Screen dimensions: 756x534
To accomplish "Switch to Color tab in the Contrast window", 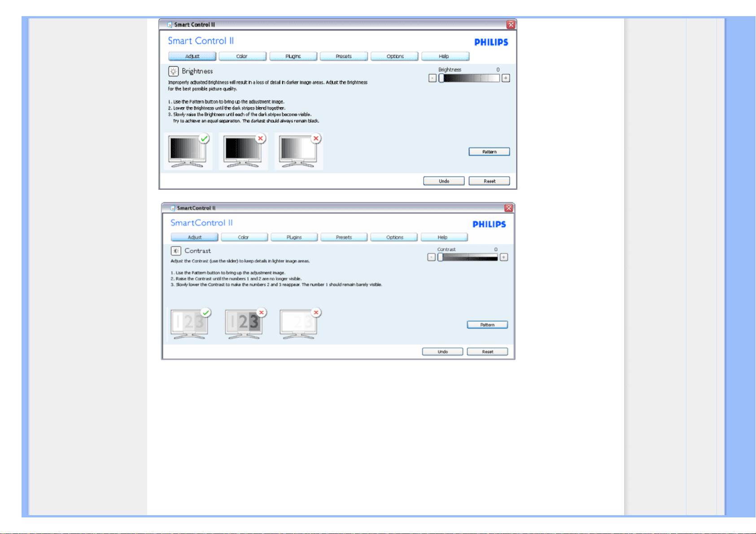I will (x=244, y=238).
